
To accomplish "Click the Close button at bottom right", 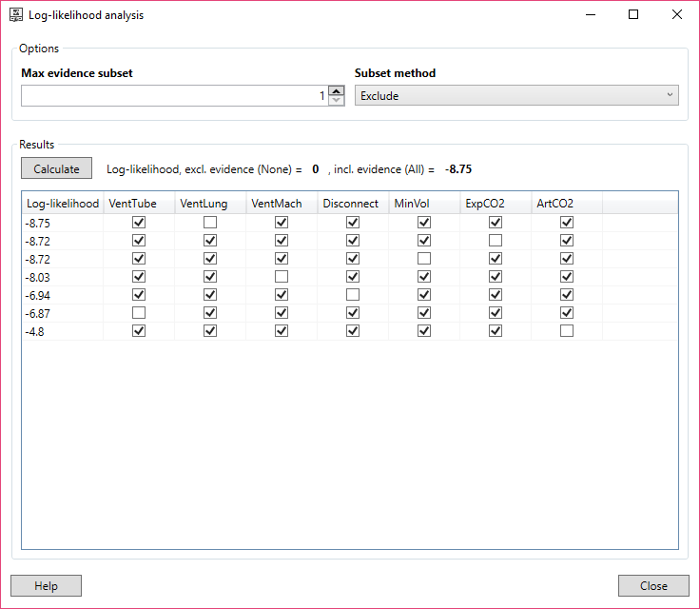I will tap(652, 585).
